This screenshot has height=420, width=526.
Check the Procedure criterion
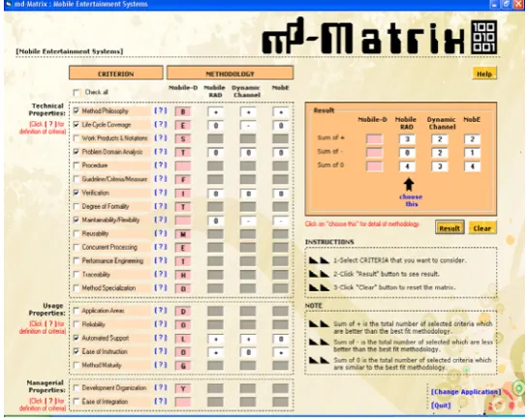(77, 165)
